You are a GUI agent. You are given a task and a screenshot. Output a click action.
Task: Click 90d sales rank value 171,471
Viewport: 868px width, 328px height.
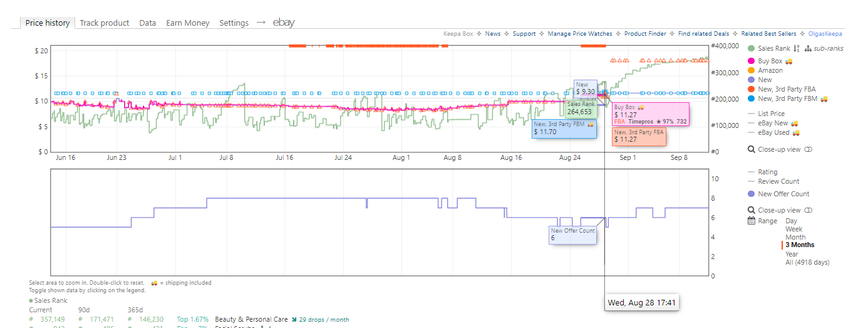click(101, 320)
